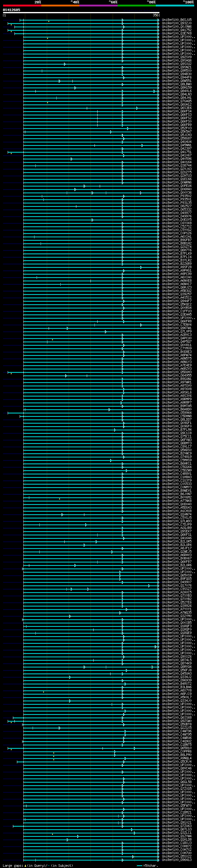Select the UniRef100_Q1EC66 label
Image resolution: width=197 pixels, height=868 pixels.
point(177,179)
